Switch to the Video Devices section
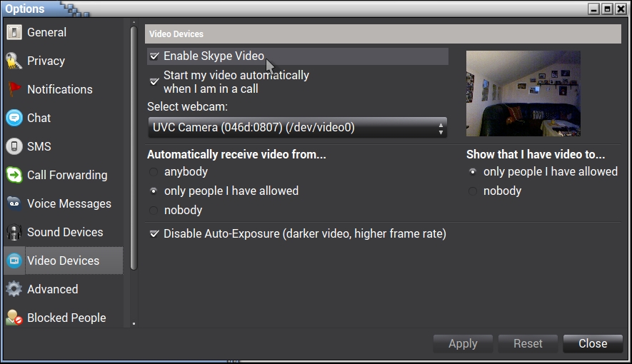 [x=63, y=261]
